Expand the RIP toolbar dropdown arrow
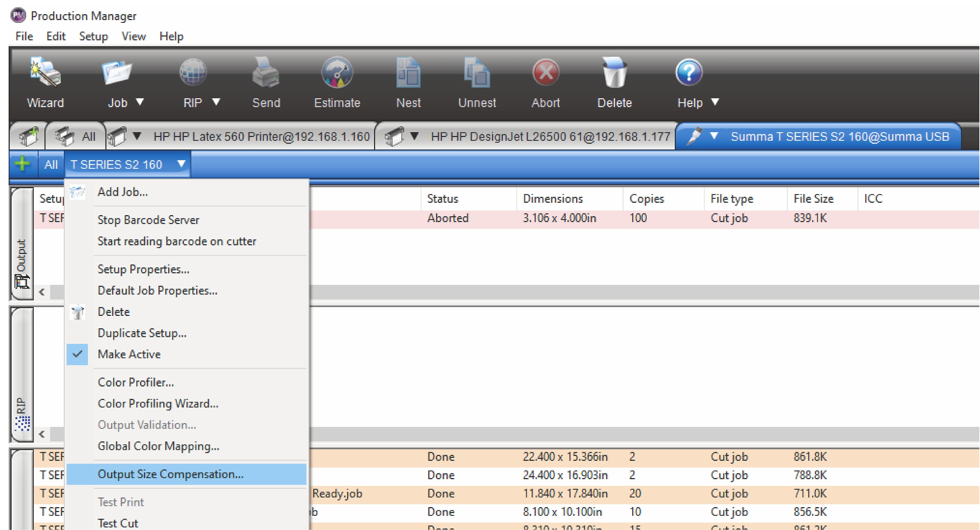The height and width of the screenshot is (530, 980). 216,102
